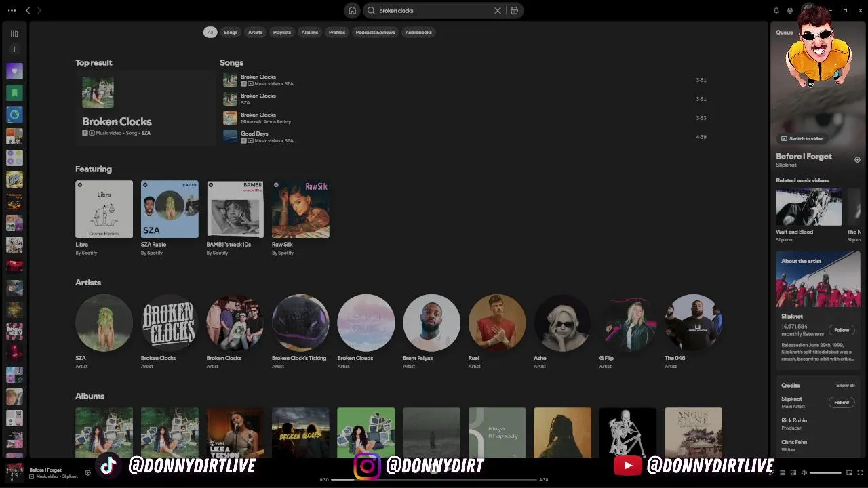868x488 pixels.
Task: Open the Raw Silk playlist card
Action: pos(300,218)
